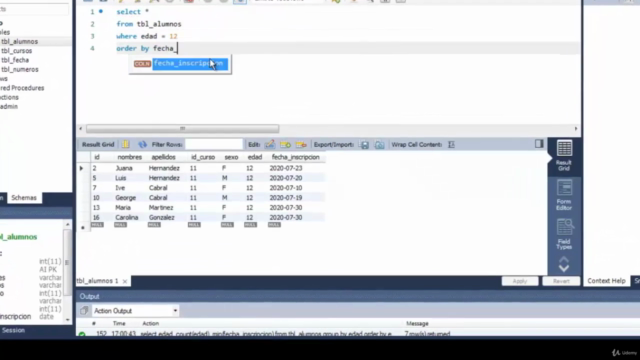Toggle the Wrap Cell Content icon

tap(451, 144)
